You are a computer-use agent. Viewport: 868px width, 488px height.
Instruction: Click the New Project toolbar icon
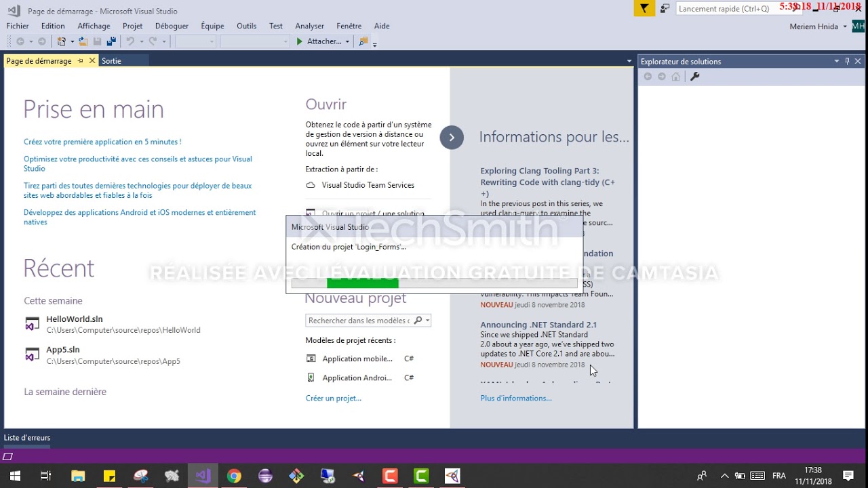point(62,41)
